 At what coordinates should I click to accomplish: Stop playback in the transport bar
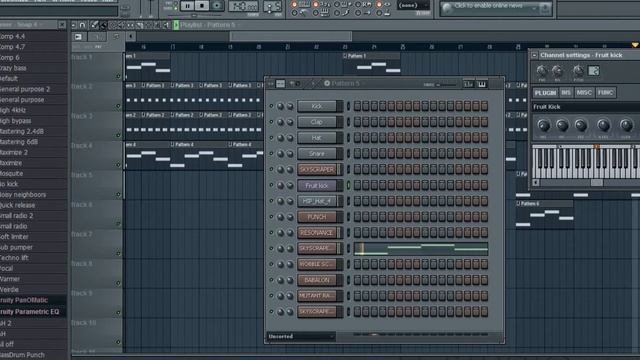pyautogui.click(x=202, y=6)
